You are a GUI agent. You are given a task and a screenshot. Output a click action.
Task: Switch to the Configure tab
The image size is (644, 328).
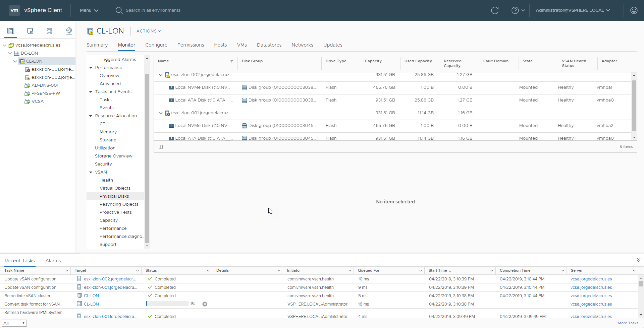(x=156, y=45)
